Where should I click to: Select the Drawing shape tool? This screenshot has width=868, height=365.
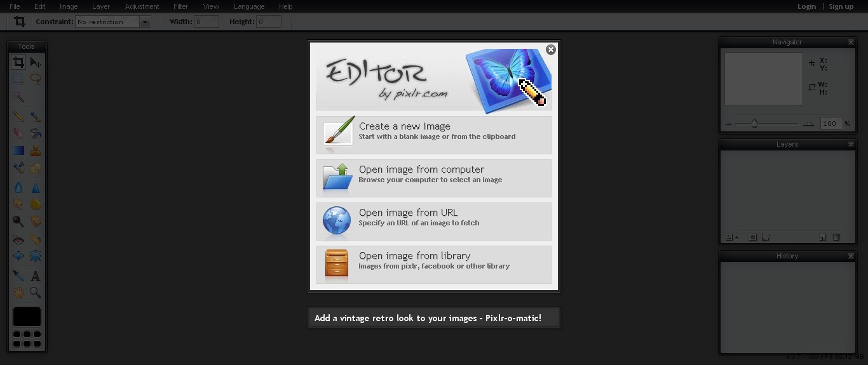36,168
